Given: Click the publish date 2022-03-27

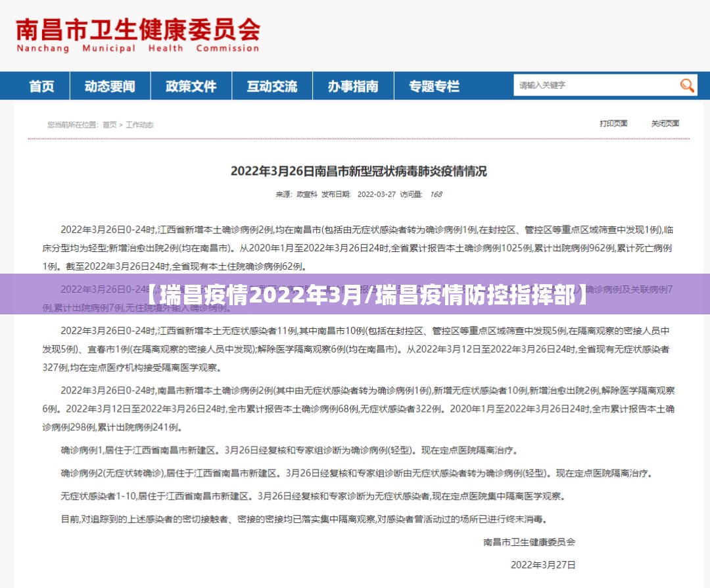Looking at the screenshot, I should tap(376, 194).
